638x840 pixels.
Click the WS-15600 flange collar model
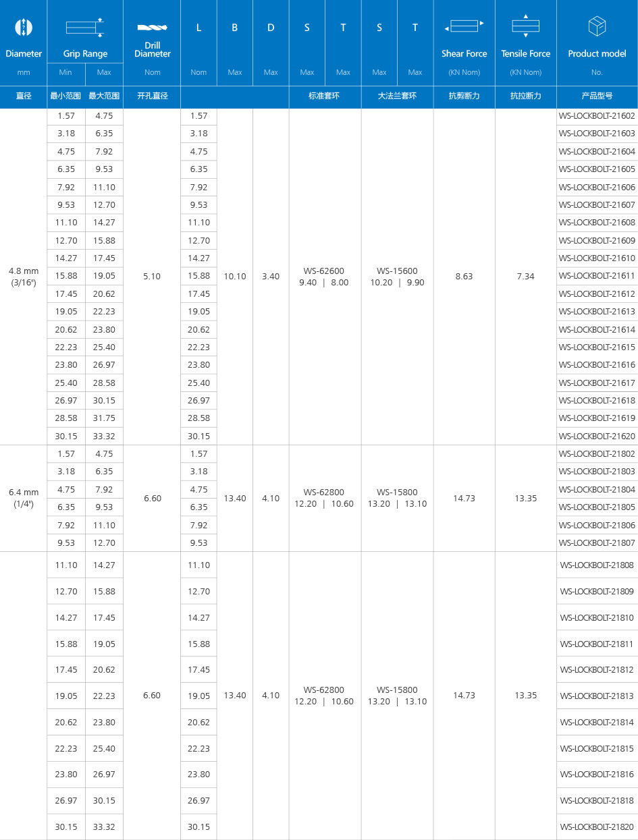pos(397,271)
